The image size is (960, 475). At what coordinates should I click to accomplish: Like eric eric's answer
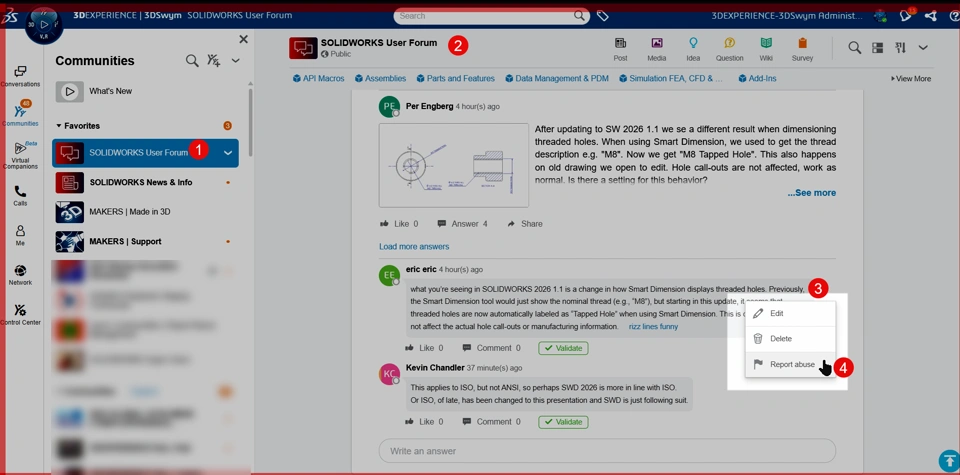tap(424, 348)
